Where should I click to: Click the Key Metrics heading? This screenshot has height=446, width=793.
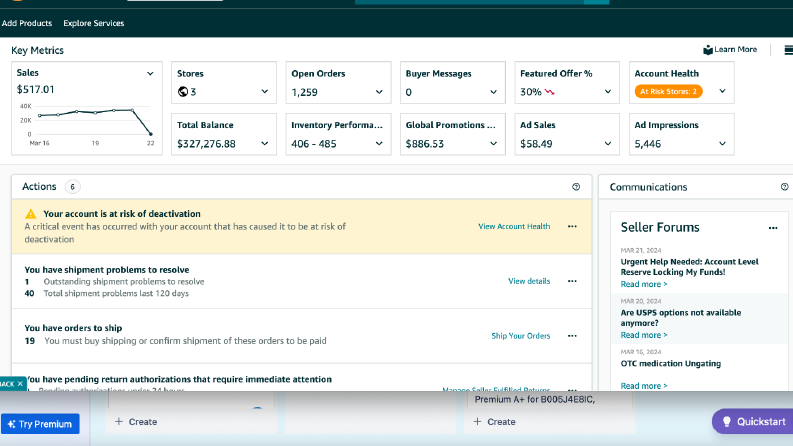[37, 51]
